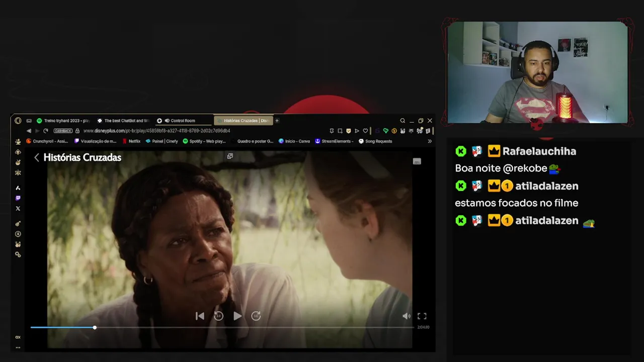
Task: Open the rightmost document extension icon
Action: pos(428,131)
